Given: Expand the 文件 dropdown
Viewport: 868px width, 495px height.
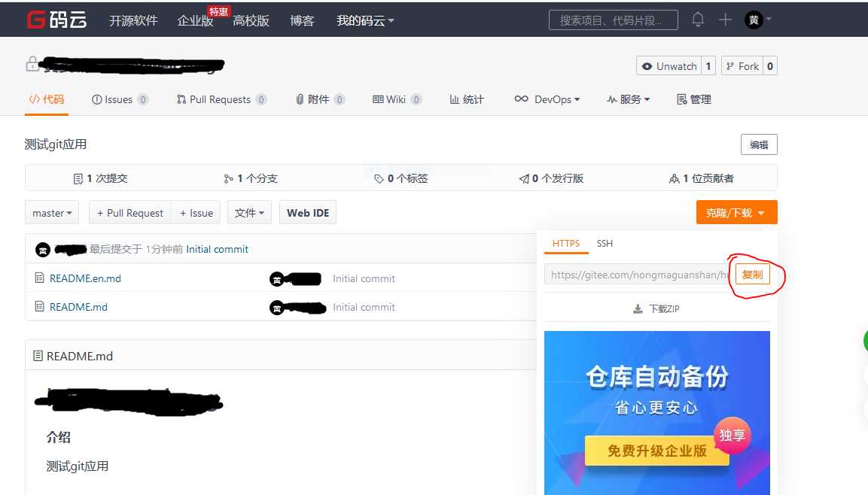Looking at the screenshot, I should point(249,213).
